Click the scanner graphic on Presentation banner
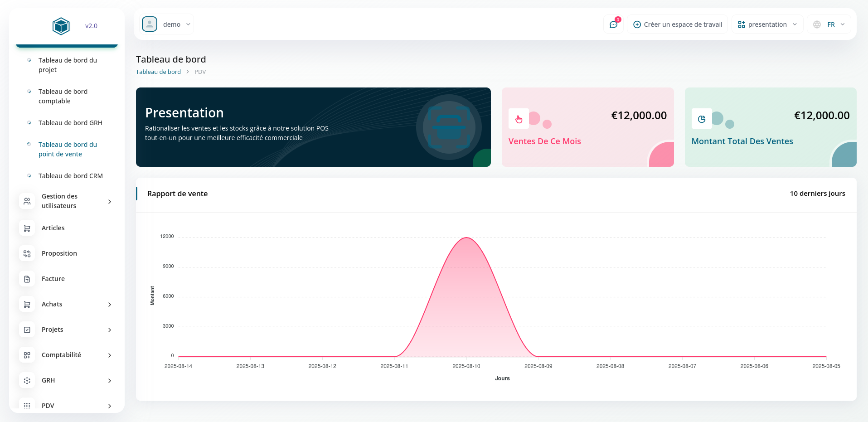The image size is (868, 422). [449, 127]
